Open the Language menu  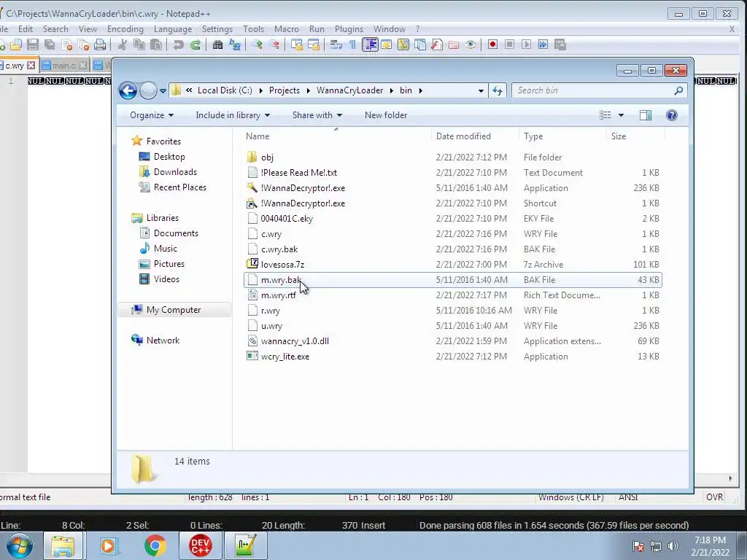(x=173, y=29)
